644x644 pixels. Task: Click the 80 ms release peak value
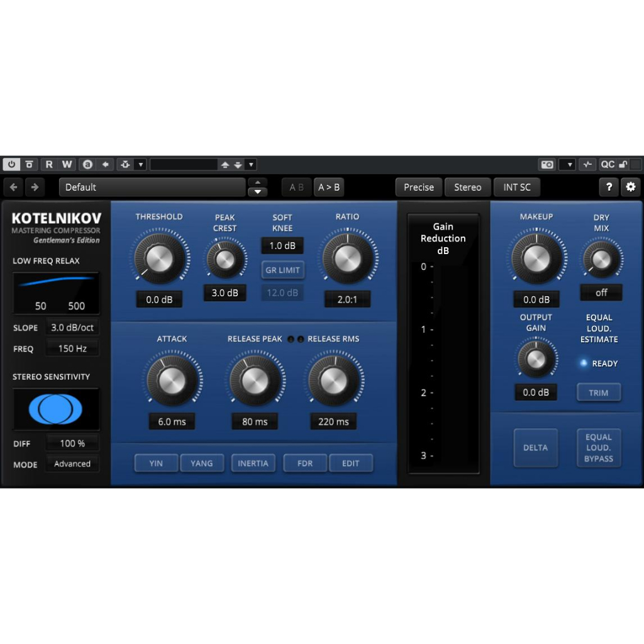255,421
